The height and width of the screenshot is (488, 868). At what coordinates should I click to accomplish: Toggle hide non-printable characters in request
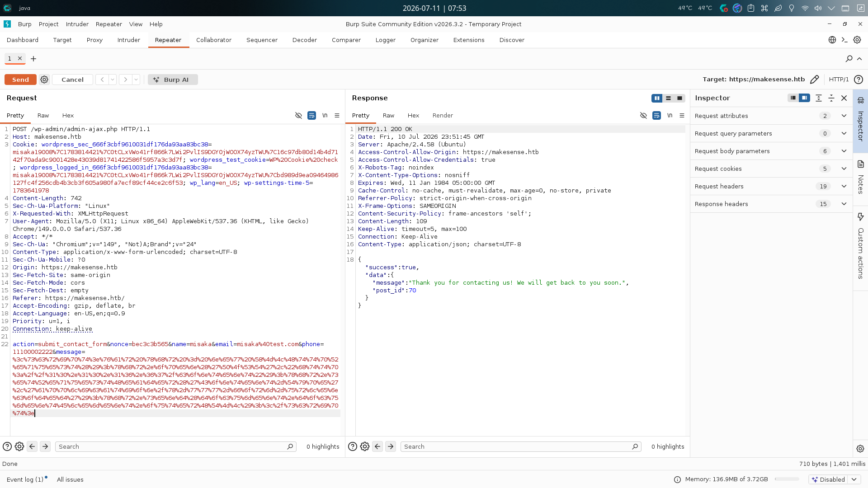click(x=298, y=115)
